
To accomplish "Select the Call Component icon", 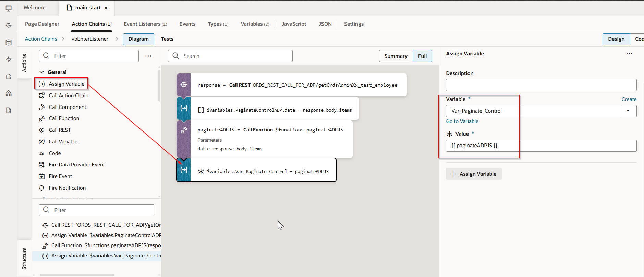I will [41, 107].
